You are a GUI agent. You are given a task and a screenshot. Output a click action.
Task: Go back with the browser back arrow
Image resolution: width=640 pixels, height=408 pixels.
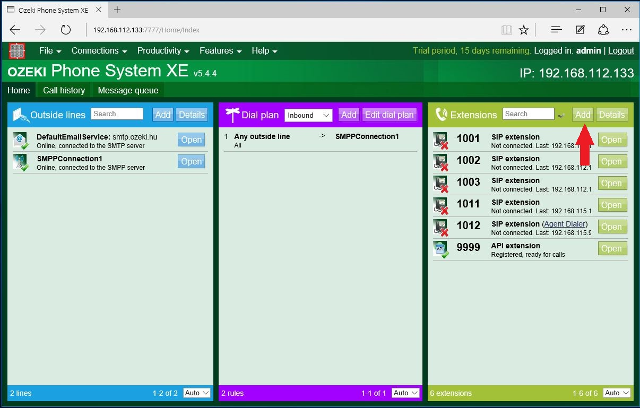15,30
